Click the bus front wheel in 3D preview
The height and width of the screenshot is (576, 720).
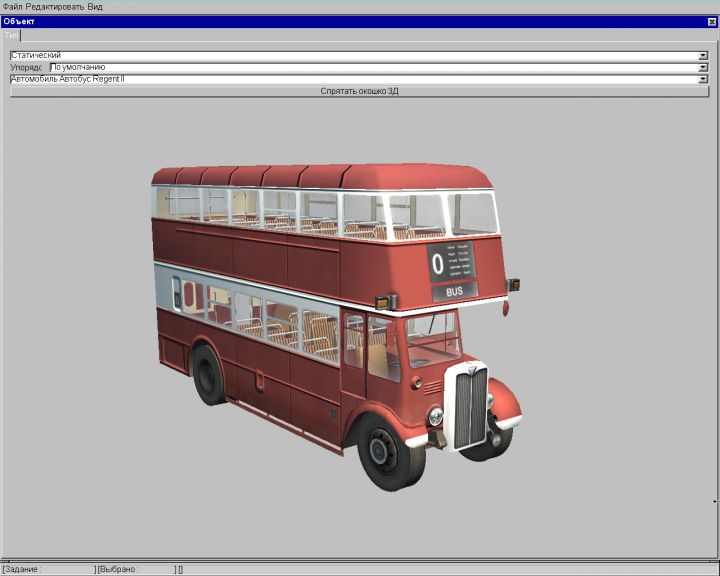(391, 449)
